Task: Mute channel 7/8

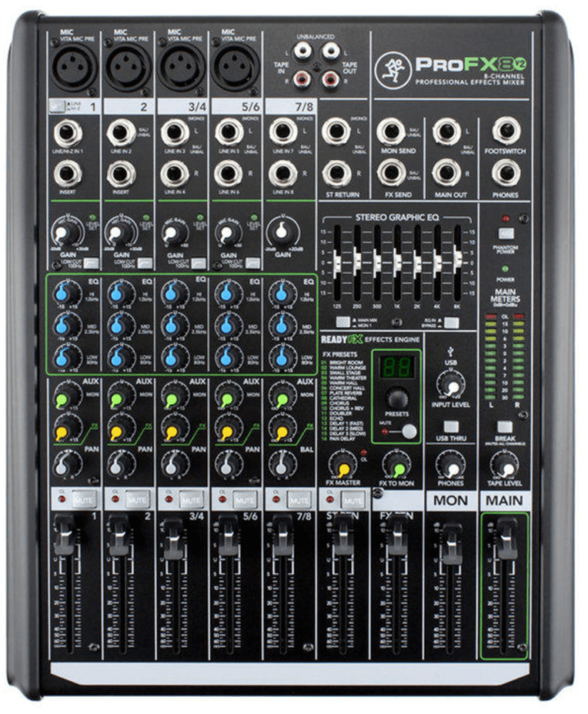Action: 299,500
